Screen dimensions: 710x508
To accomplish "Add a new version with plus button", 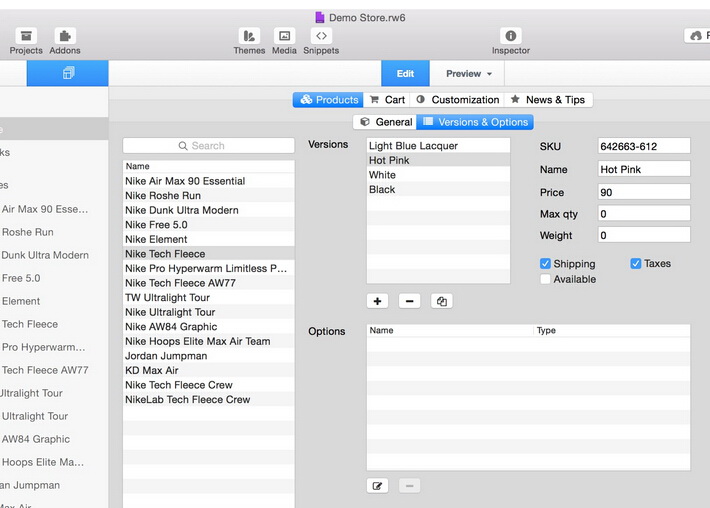I will [x=377, y=301].
